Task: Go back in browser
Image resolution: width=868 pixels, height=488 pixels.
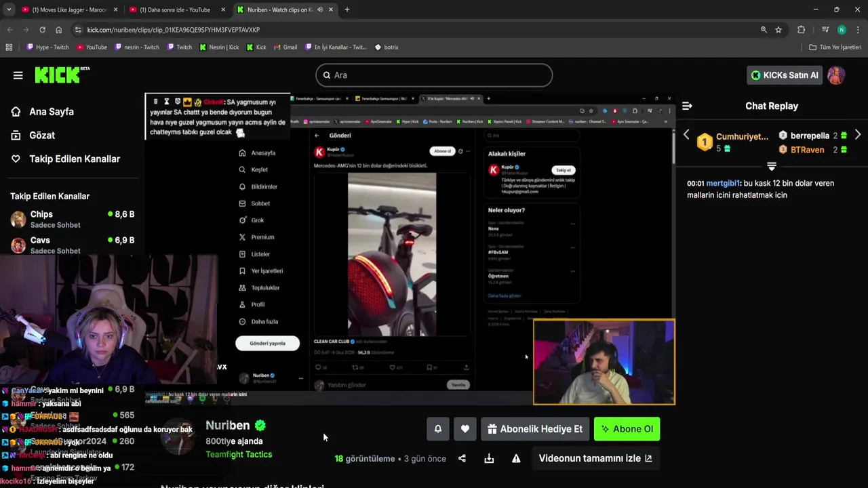Action: [9, 30]
